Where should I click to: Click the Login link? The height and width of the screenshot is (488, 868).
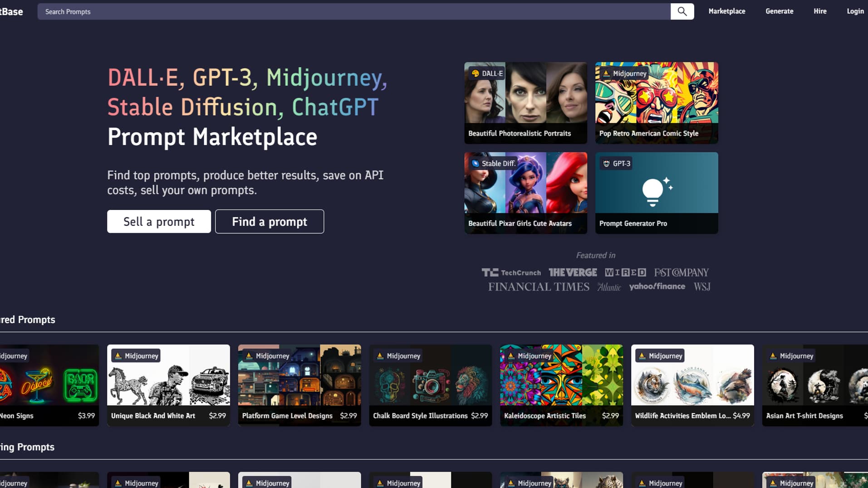855,11
